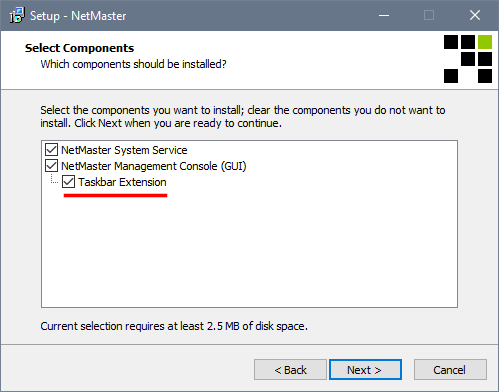Click the disabled maximize button

click(x=429, y=15)
